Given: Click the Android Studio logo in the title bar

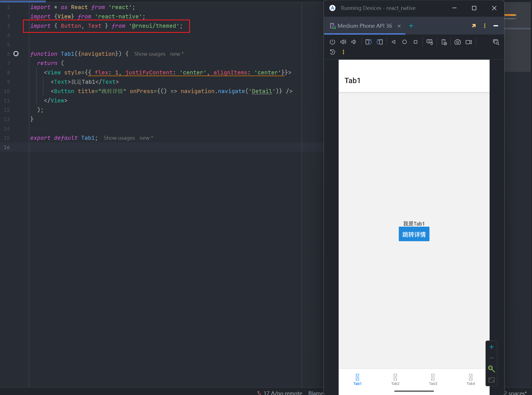Looking at the screenshot, I should pos(332,8).
